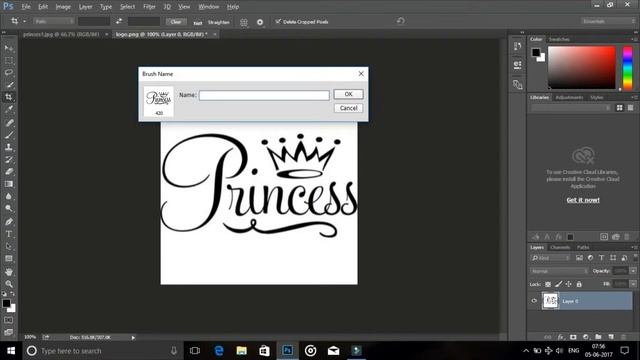The width and height of the screenshot is (640, 360).
Task: Switch to the Swatches tab
Action: tap(559, 39)
